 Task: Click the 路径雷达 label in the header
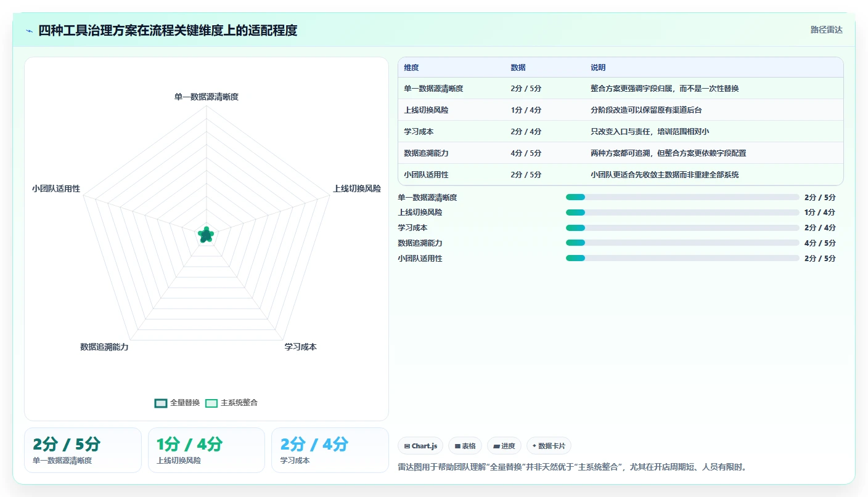826,30
